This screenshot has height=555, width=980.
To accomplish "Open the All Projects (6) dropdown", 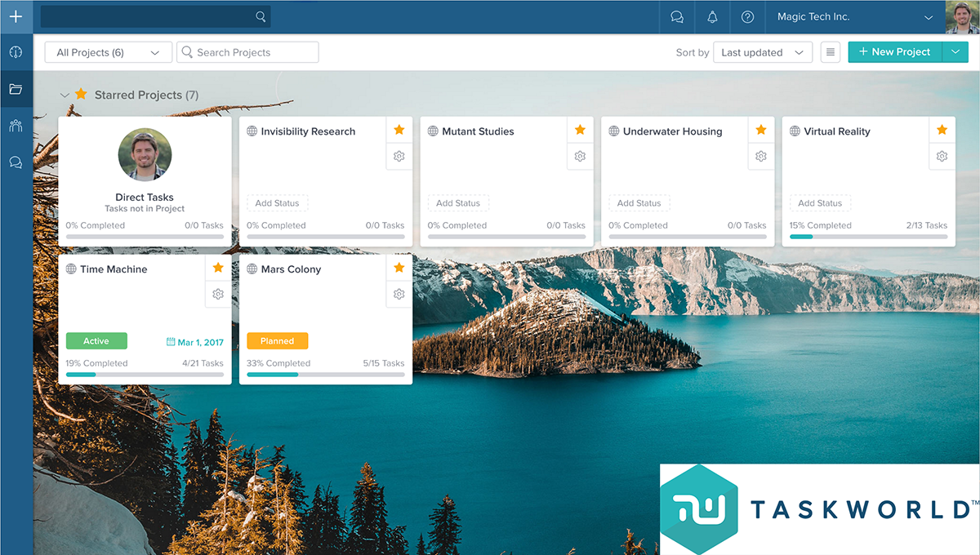I will tap(108, 52).
